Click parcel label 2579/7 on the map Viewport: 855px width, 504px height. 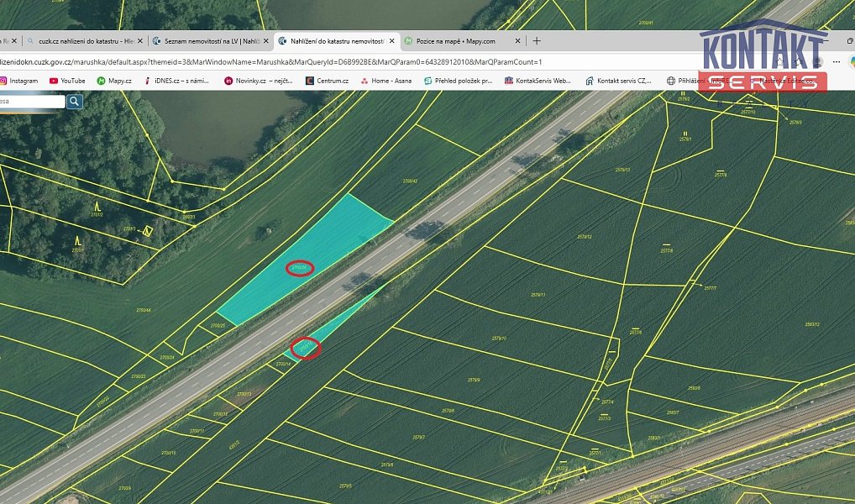419,437
